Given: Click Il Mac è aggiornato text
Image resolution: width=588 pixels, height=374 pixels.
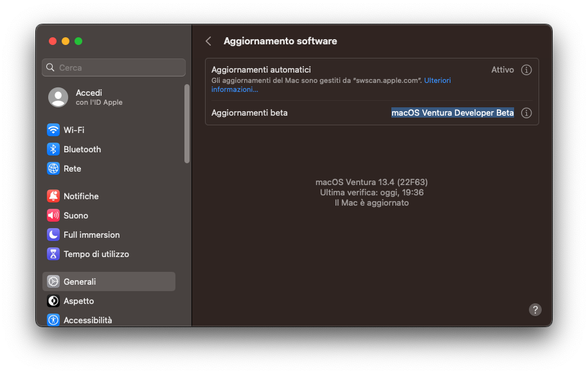Looking at the screenshot, I should 371,203.
